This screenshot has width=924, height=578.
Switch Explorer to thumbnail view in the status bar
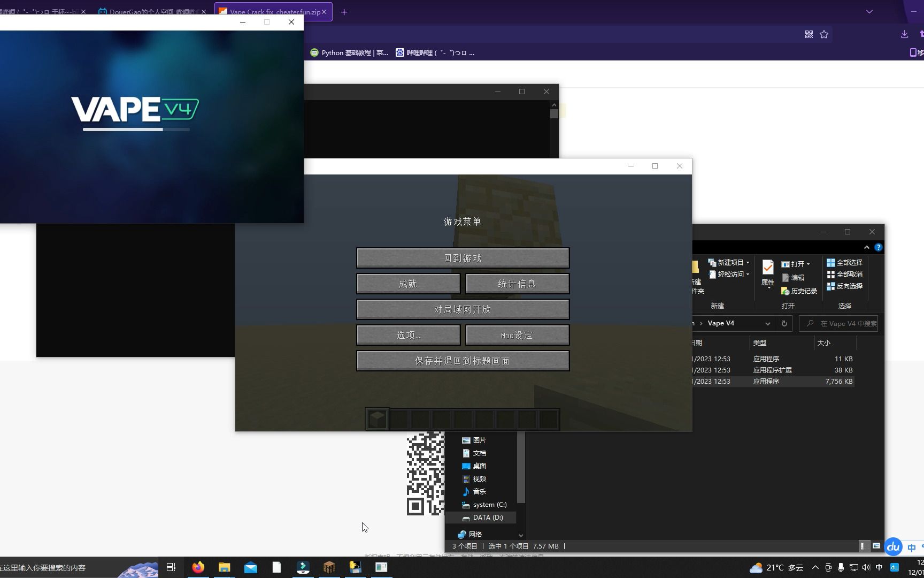pyautogui.click(x=876, y=546)
